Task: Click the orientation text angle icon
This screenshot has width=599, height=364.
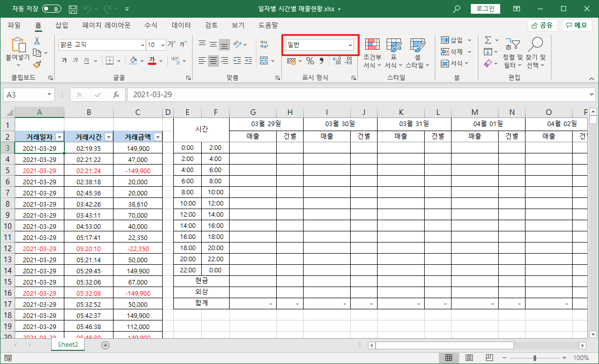Action: click(238, 44)
